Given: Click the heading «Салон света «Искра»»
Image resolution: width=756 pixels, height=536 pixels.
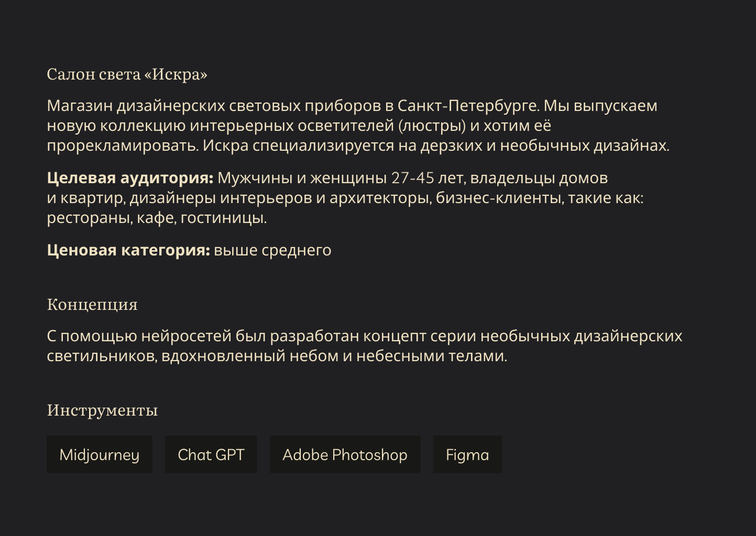Looking at the screenshot, I should point(127,74).
